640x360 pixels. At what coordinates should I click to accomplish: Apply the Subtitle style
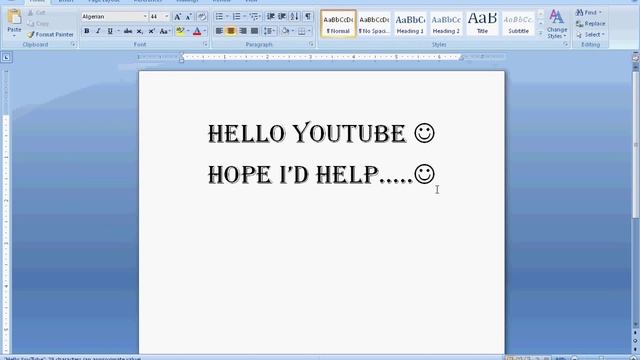click(x=518, y=24)
